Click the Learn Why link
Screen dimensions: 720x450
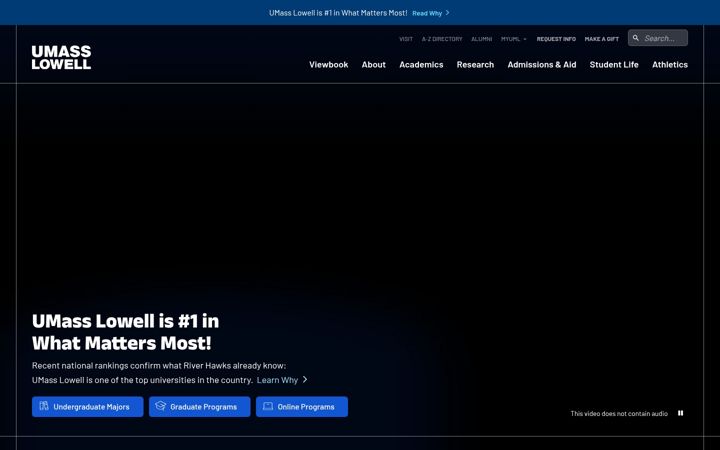(277, 380)
